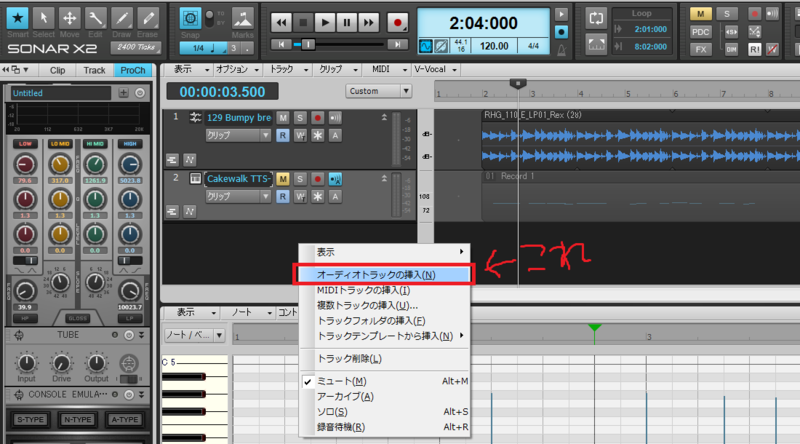Select S-TYPE console emulation
The image size is (800, 444).
[x=30, y=420]
